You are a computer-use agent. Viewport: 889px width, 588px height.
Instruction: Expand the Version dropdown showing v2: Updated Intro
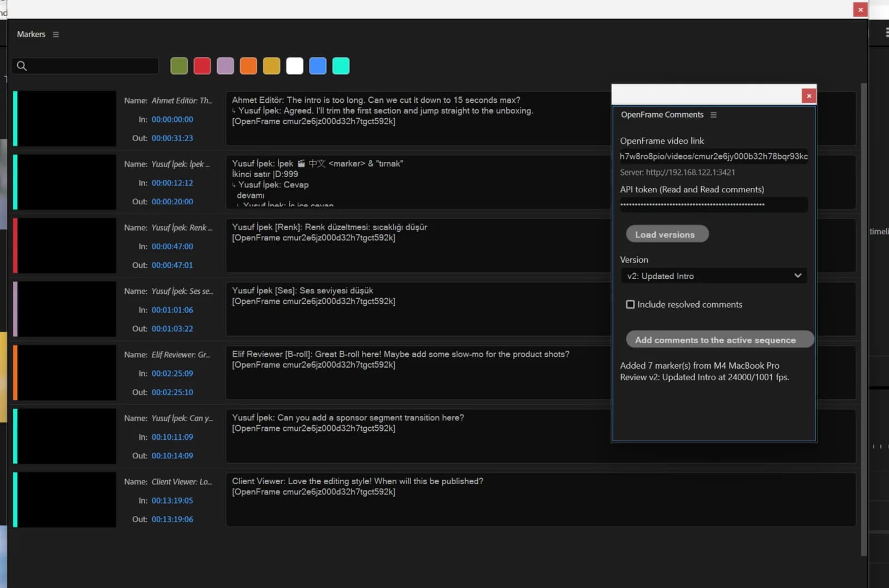713,276
